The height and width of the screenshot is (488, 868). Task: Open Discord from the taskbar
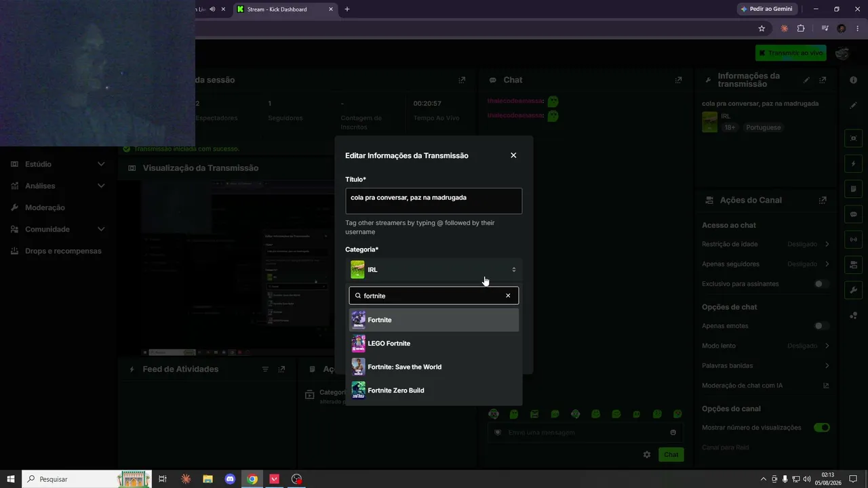click(230, 479)
